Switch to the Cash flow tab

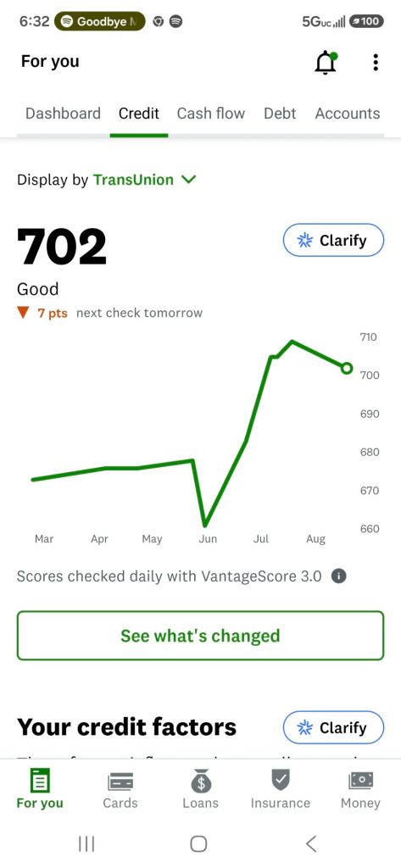tap(211, 114)
